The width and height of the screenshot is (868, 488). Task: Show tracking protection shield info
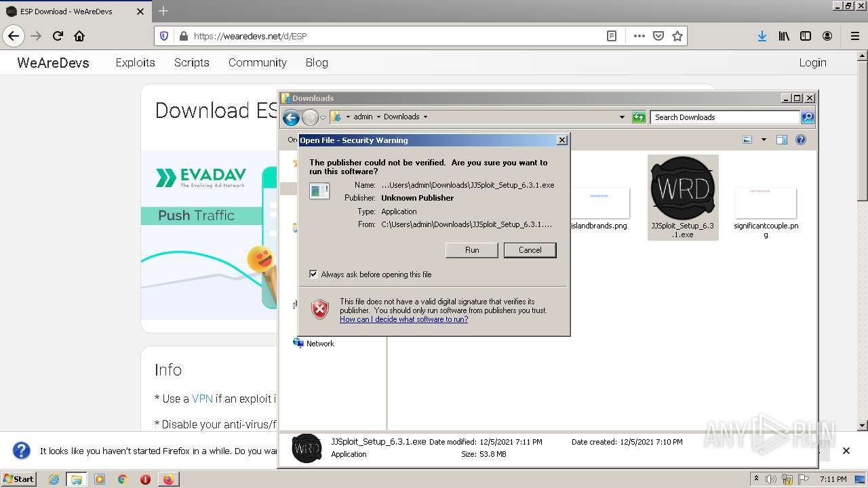tap(164, 36)
